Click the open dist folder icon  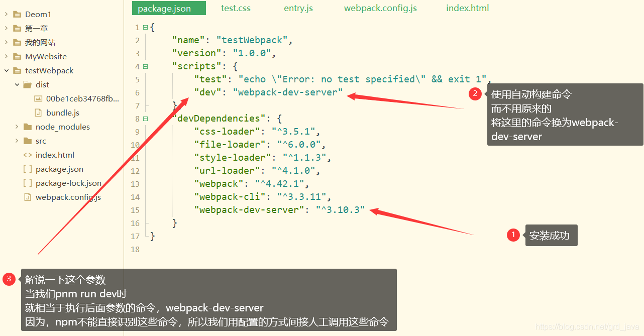[x=28, y=85]
